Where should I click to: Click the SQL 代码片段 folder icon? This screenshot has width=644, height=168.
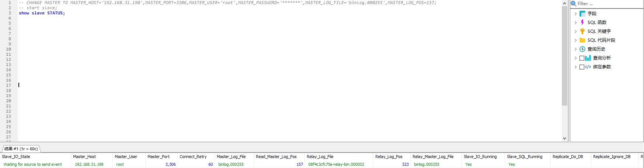coord(582,40)
